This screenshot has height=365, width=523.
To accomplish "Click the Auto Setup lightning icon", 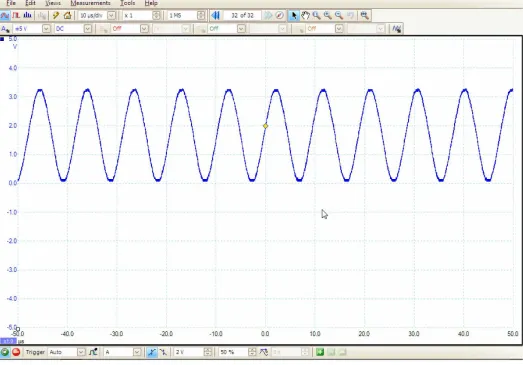I will [x=56, y=15].
